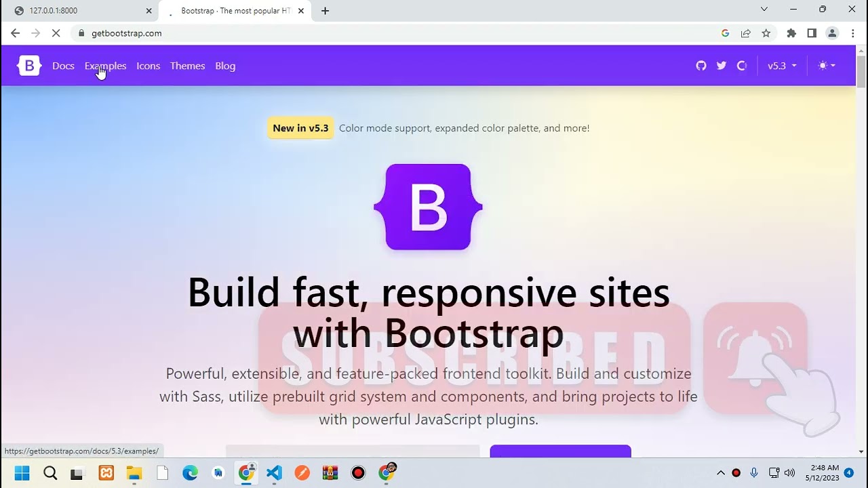Open the color mode theme dropdown

827,66
